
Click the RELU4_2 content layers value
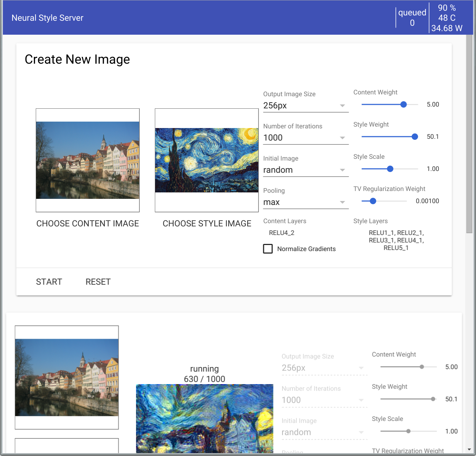(x=282, y=233)
